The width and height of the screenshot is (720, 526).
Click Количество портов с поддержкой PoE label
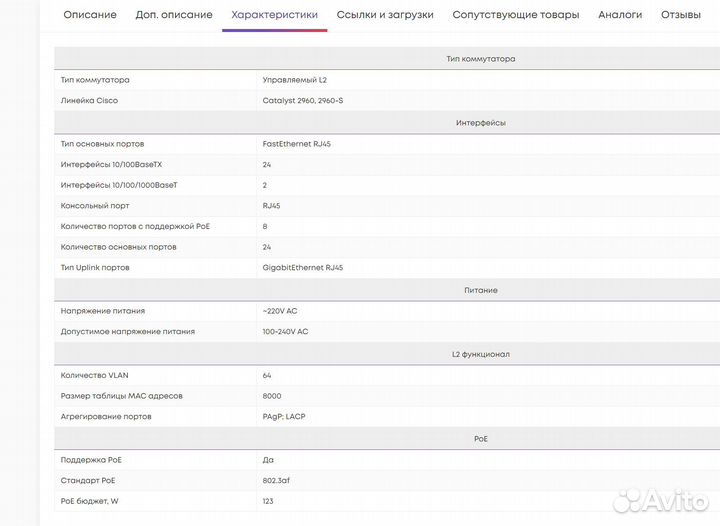point(135,226)
